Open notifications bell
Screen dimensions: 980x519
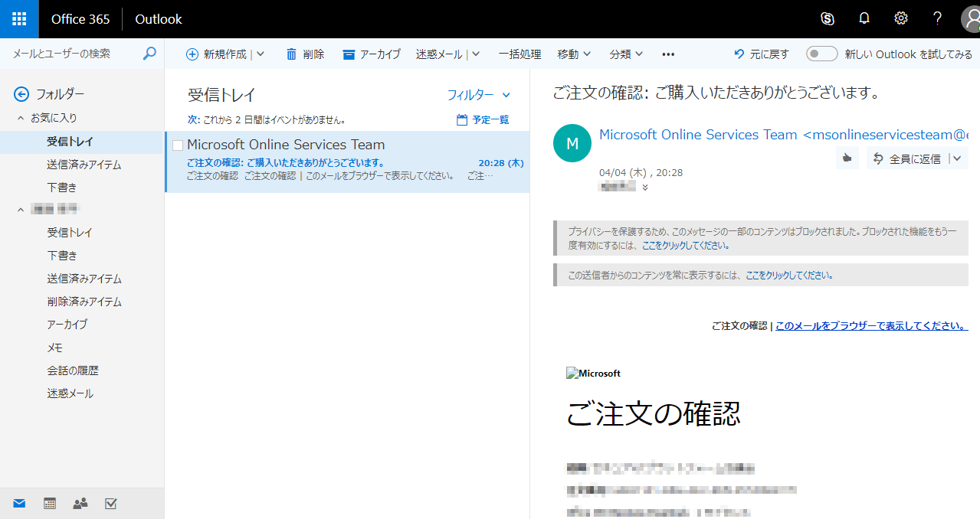(864, 19)
